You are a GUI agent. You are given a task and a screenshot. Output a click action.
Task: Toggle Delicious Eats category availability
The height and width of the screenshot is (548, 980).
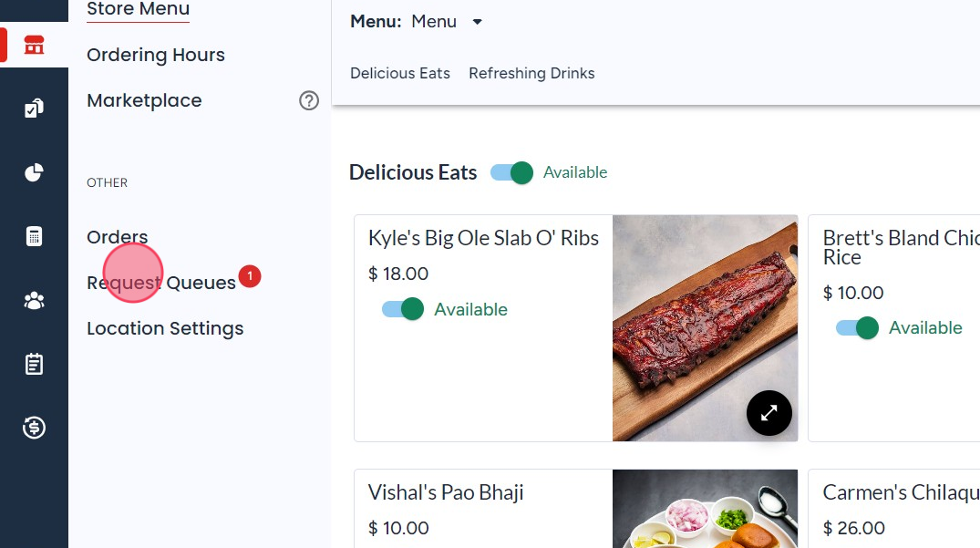pos(511,172)
